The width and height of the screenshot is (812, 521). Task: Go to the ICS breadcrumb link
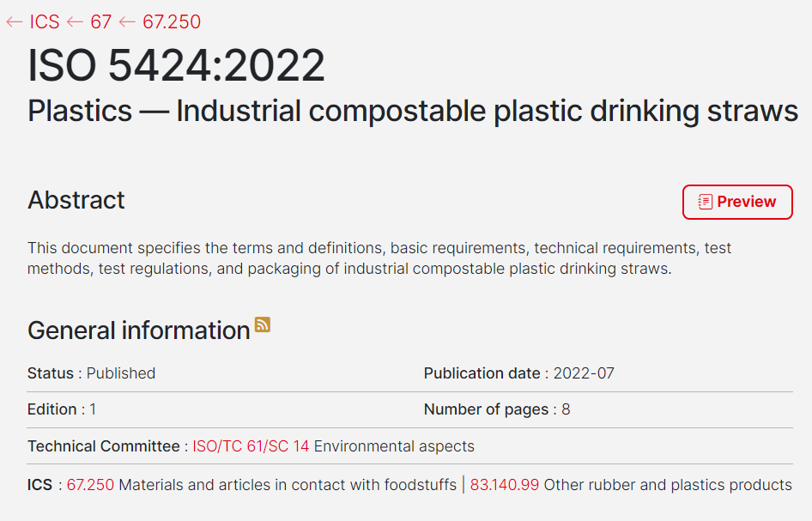45,22
